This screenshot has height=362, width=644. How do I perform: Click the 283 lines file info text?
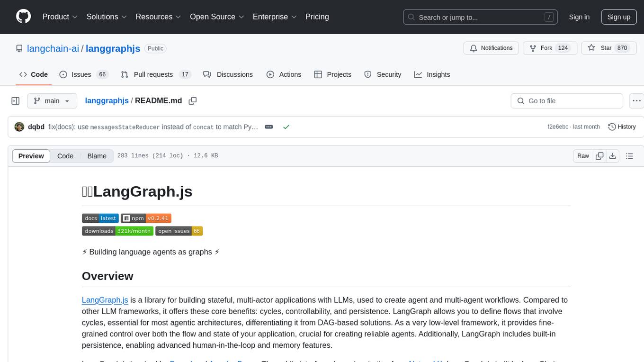coord(168,156)
